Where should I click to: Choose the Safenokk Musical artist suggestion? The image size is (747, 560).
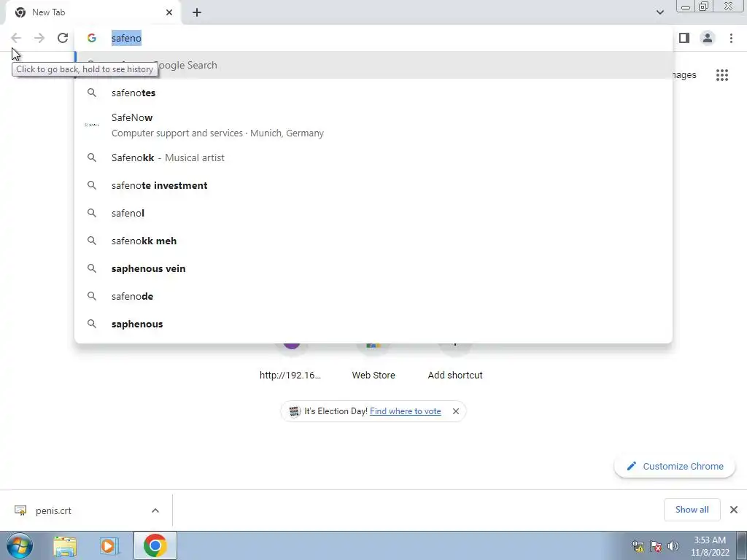click(373, 157)
